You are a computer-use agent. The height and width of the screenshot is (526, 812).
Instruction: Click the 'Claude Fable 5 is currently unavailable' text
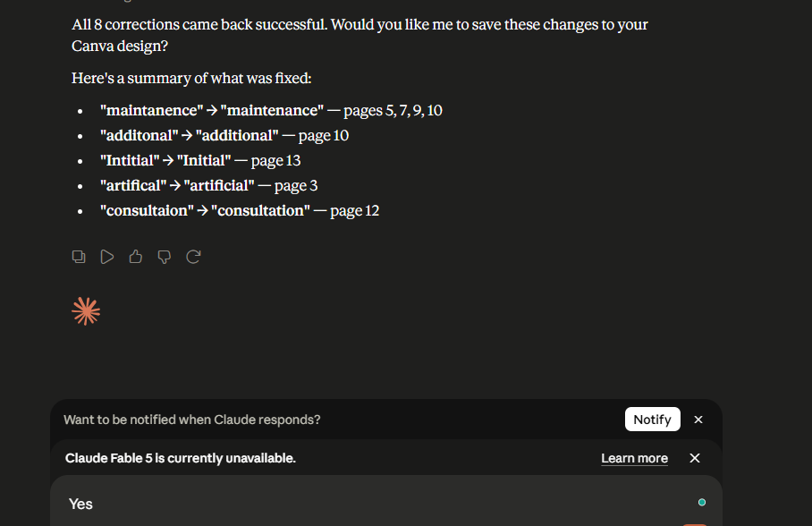point(181,458)
